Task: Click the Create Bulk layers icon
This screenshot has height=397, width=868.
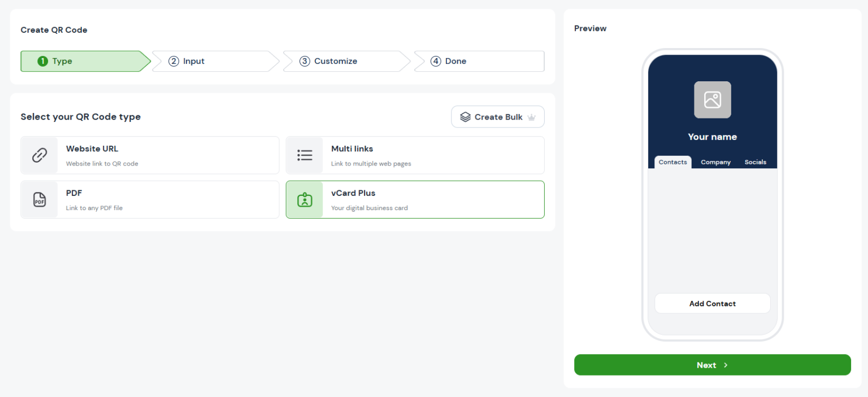Action: click(x=465, y=117)
